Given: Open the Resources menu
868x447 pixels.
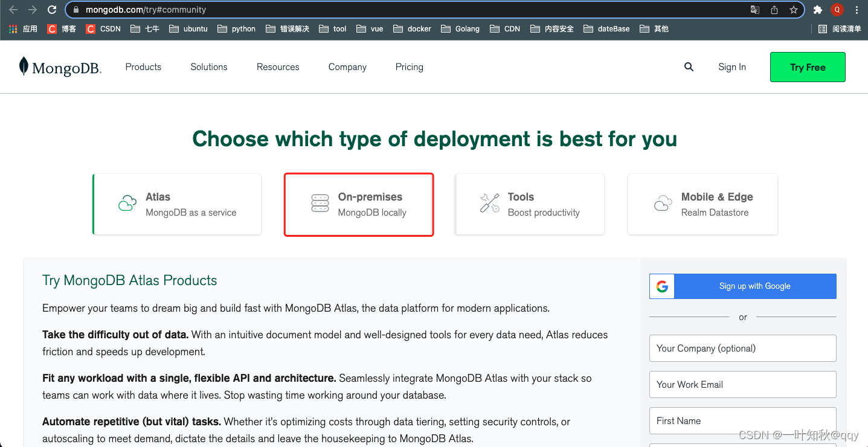Looking at the screenshot, I should point(278,67).
